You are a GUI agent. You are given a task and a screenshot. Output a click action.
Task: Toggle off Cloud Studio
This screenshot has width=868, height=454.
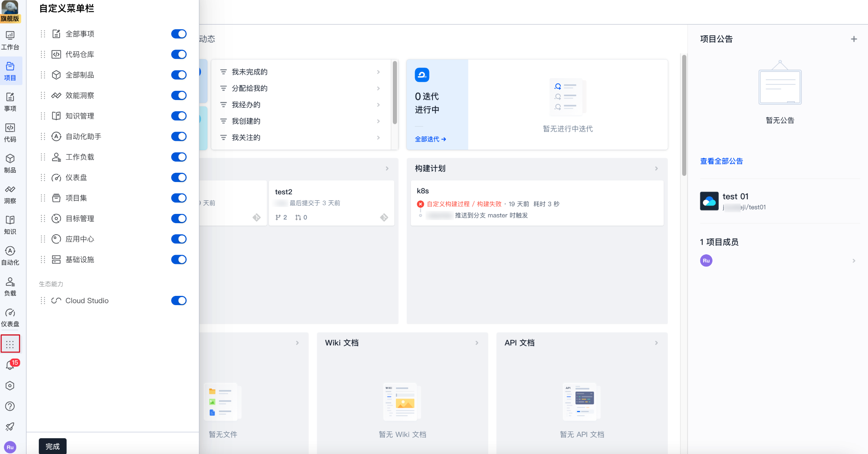pyautogui.click(x=179, y=300)
